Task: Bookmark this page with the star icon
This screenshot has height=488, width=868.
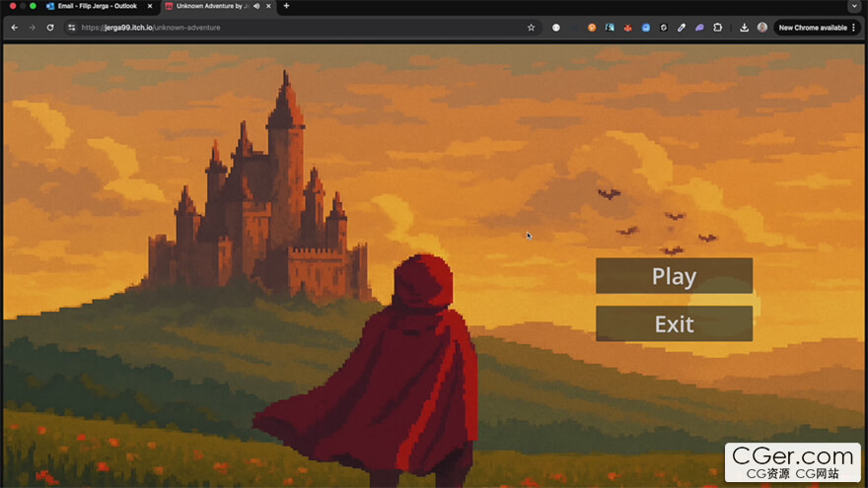Action: pos(531,28)
